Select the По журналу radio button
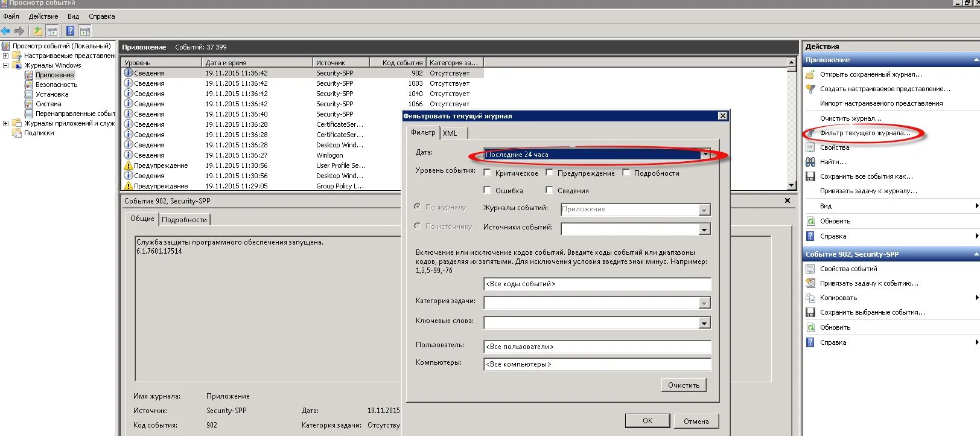The width and height of the screenshot is (980, 436). (x=418, y=207)
